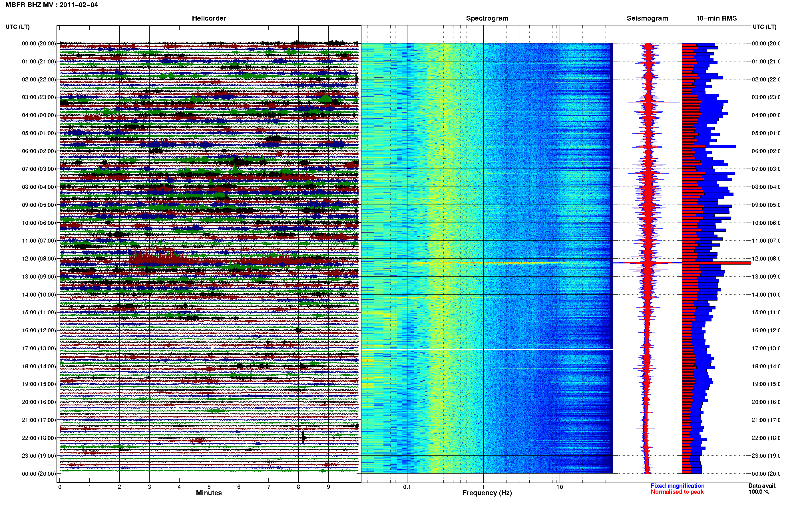Select left time label '22:00 (18:00)'
The width and height of the screenshot is (812, 508).
point(39,438)
